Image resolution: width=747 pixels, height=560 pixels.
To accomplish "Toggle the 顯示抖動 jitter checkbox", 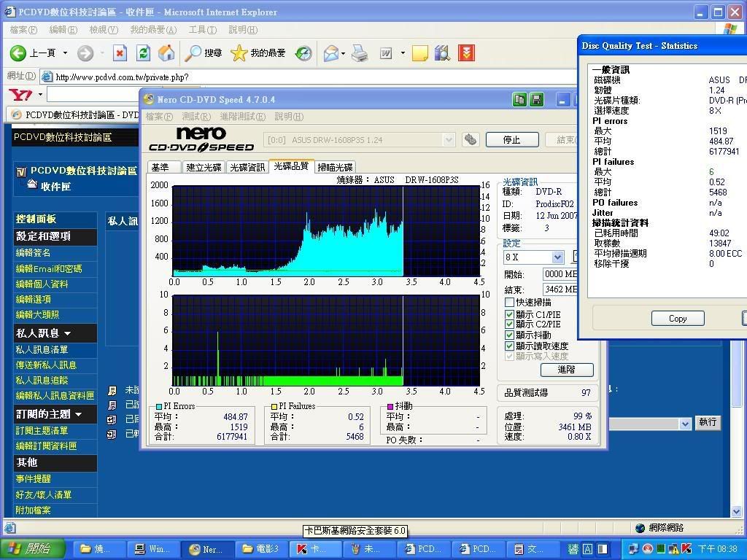I will point(510,335).
